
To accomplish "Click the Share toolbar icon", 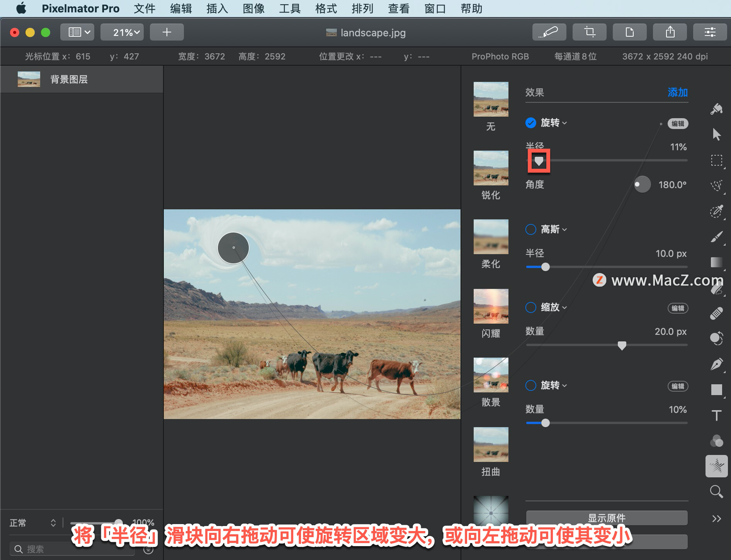I will pyautogui.click(x=670, y=32).
